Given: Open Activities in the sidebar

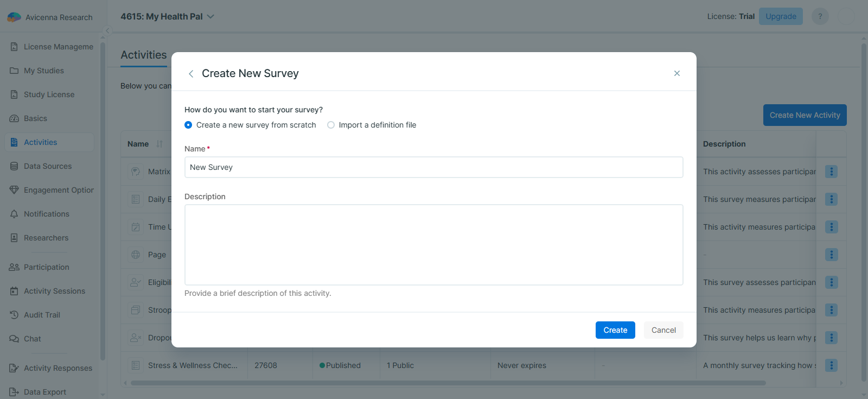Looking at the screenshot, I should (x=40, y=142).
